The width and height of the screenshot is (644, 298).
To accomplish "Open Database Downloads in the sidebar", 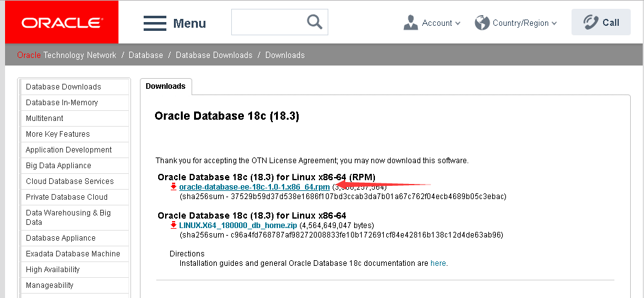I will (x=75, y=86).
